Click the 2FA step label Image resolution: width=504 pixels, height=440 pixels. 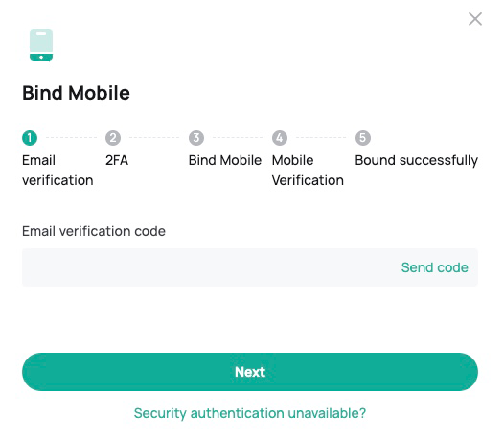[x=117, y=160]
